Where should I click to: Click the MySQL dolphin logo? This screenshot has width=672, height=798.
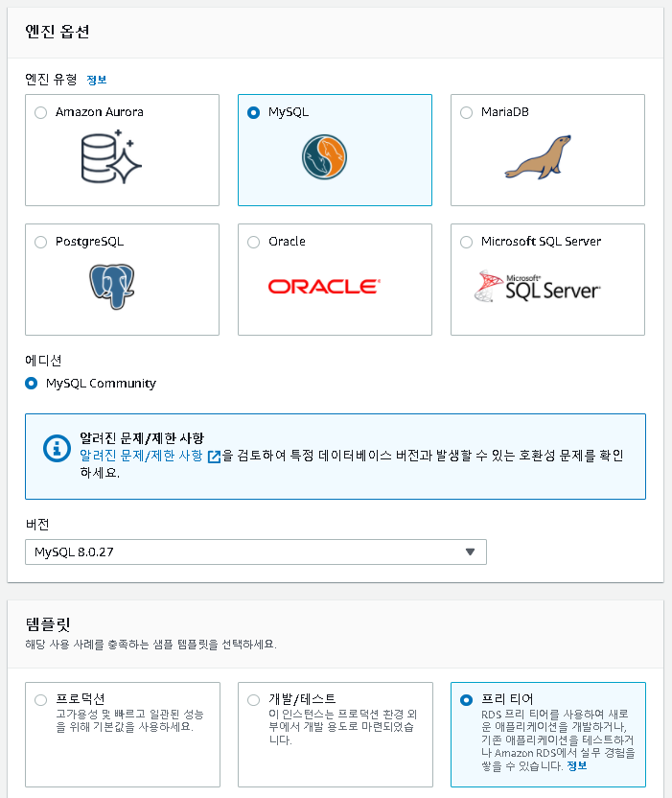pyautogui.click(x=324, y=156)
